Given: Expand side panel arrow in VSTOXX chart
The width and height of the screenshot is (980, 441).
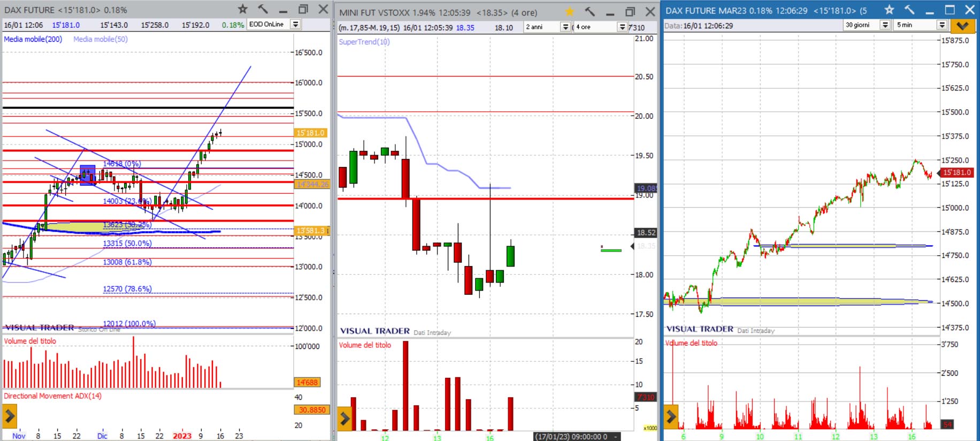Looking at the screenshot, I should (x=344, y=419).
